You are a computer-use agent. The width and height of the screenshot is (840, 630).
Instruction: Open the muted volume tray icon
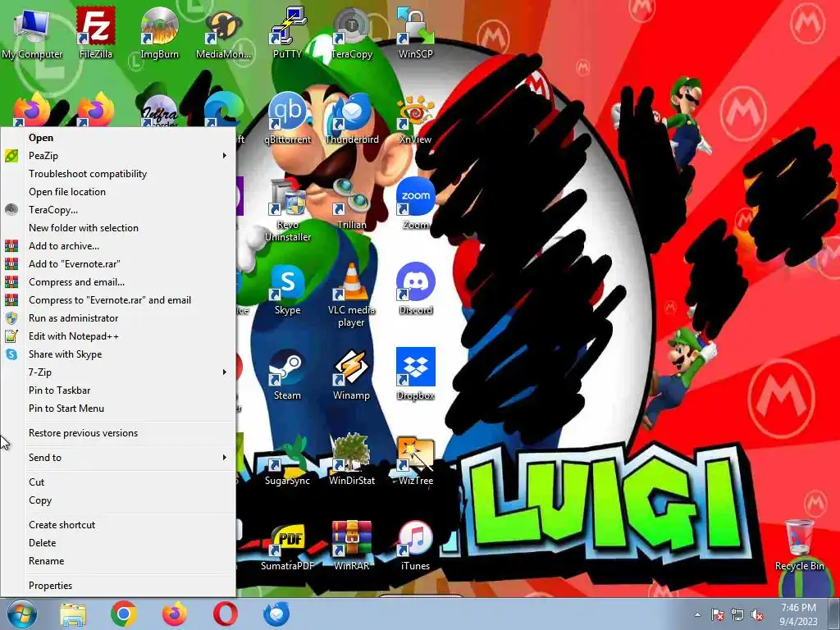(x=757, y=615)
